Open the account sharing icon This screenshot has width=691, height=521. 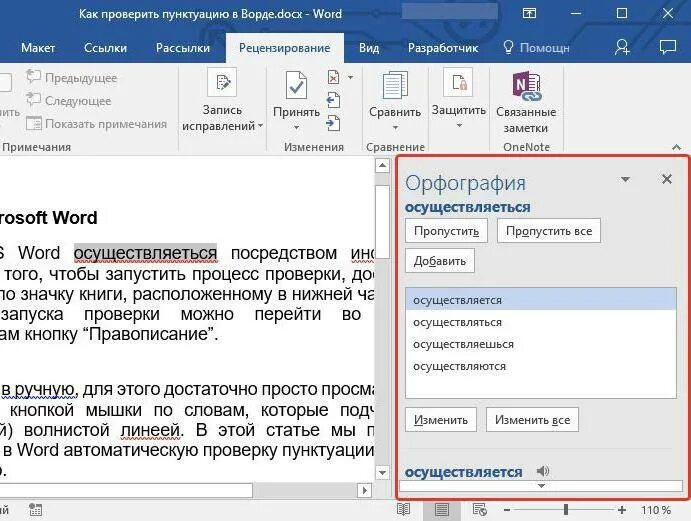tap(622, 47)
